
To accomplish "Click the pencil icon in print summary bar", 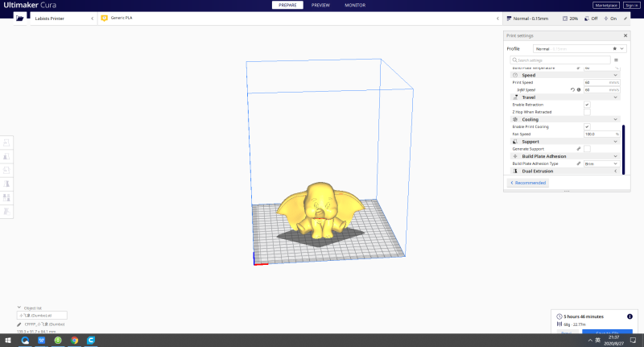I will (625, 19).
